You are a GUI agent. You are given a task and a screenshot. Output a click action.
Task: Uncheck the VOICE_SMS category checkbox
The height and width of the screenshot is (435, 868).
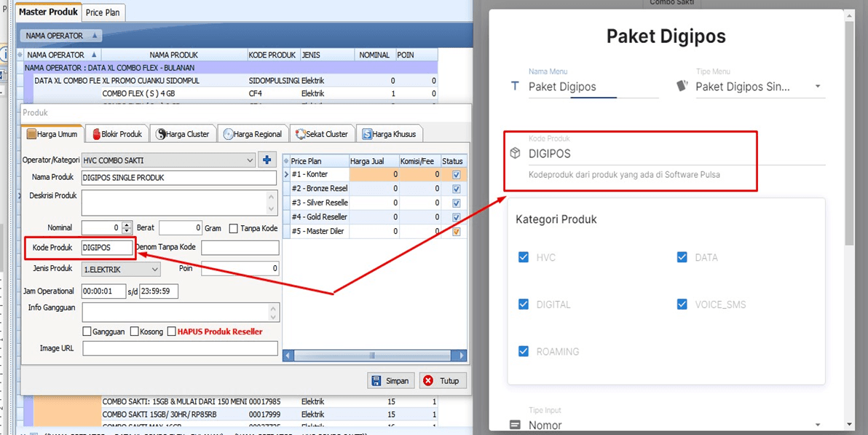click(682, 305)
